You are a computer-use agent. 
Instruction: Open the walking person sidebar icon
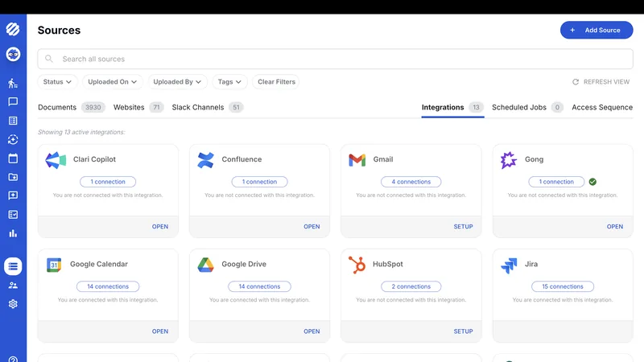pyautogui.click(x=13, y=83)
